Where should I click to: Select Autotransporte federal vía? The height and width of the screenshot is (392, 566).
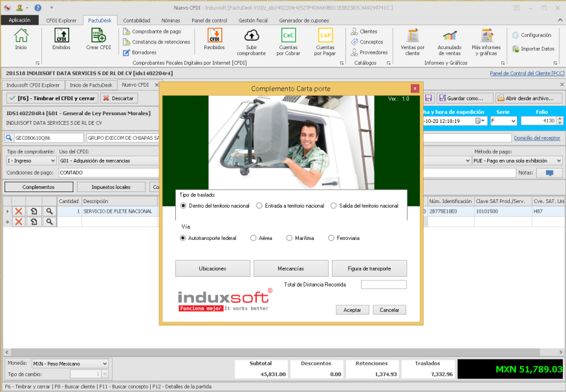[x=182, y=238]
